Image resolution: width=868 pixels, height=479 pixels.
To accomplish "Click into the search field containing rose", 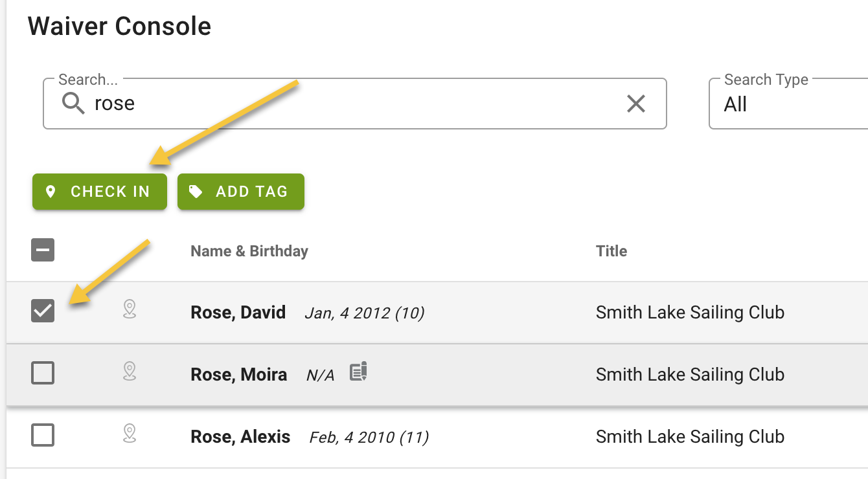I will click(355, 104).
